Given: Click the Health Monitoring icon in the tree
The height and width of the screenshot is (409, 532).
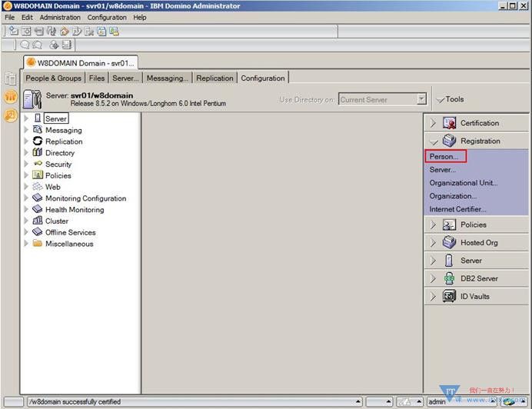Looking at the screenshot, I should coord(38,209).
